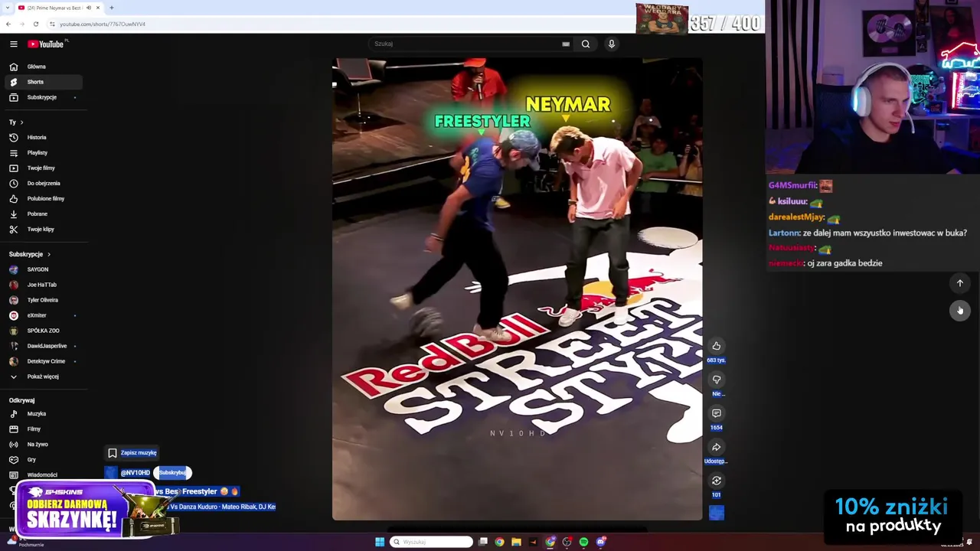980x551 pixels.
Task: Open Discord from the taskbar
Action: (x=602, y=542)
